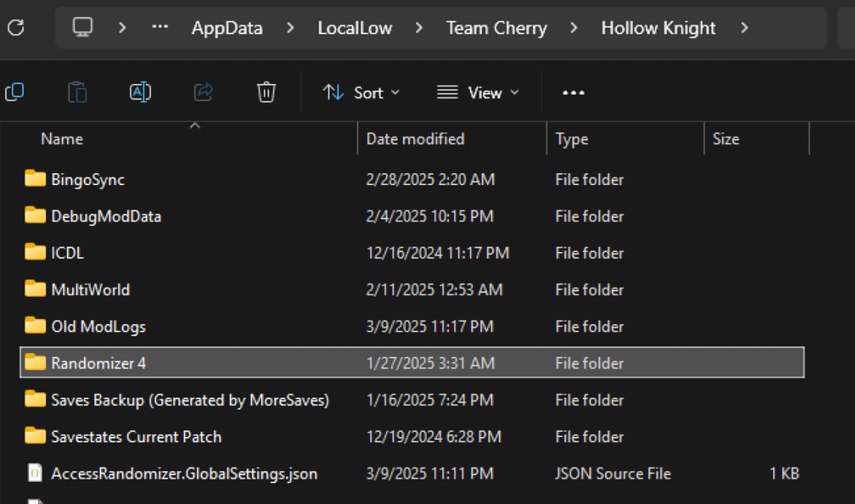Screen dimensions: 855x504
Task: Expand the chevron after LocalLow breadcrumb
Action: point(419,27)
